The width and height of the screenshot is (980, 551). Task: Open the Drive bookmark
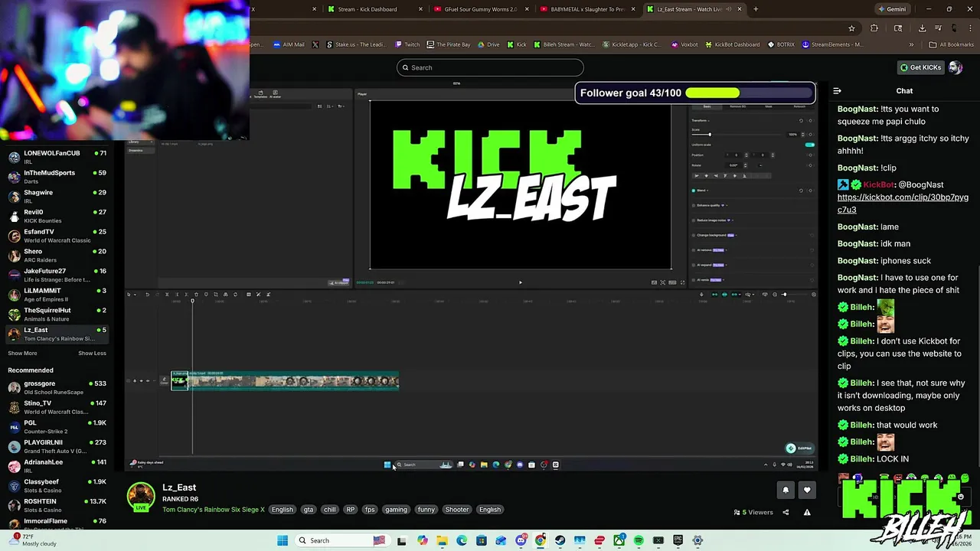pyautogui.click(x=488, y=44)
